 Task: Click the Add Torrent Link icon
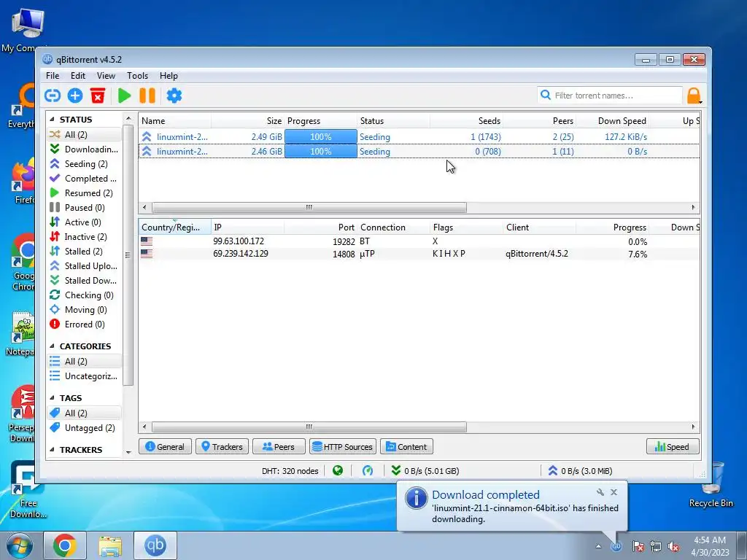(53, 96)
